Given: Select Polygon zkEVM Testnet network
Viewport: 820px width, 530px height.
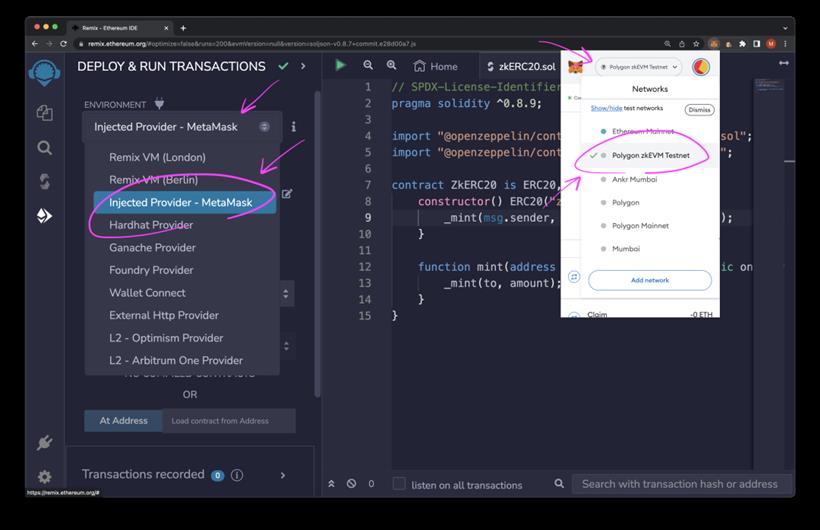Looking at the screenshot, I should (650, 155).
